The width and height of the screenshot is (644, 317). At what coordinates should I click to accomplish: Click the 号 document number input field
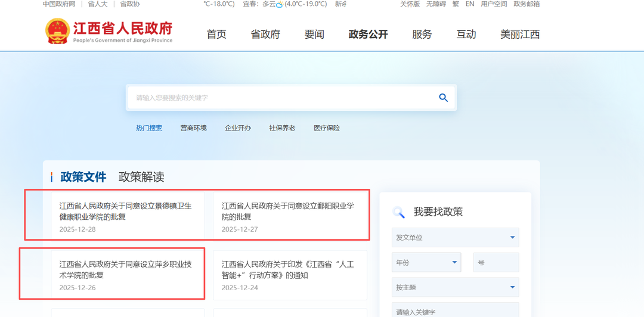click(496, 262)
